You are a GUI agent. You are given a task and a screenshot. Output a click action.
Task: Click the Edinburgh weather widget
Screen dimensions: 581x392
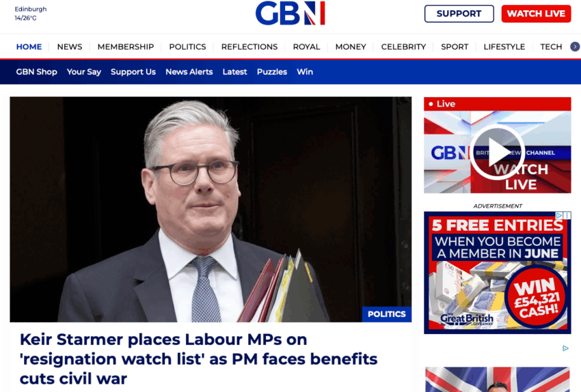[x=30, y=14]
